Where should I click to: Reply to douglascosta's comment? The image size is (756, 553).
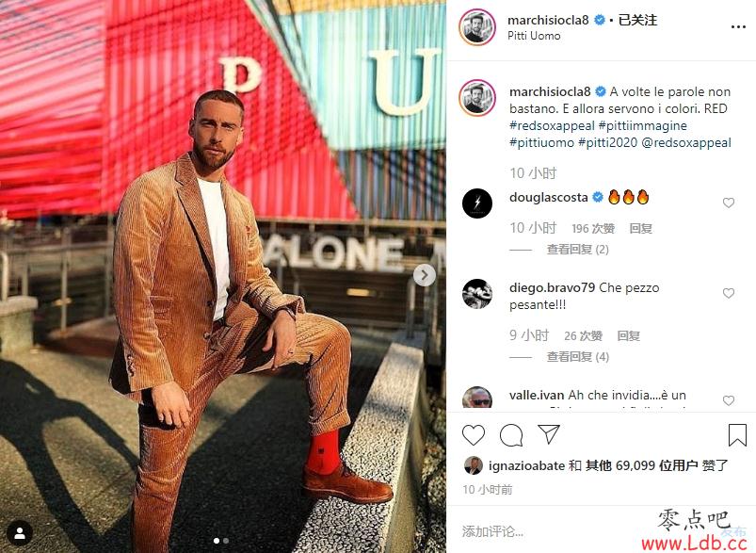point(641,228)
